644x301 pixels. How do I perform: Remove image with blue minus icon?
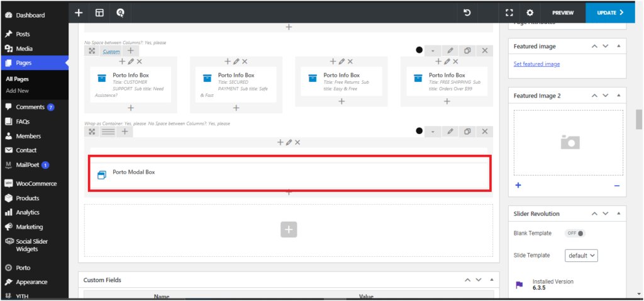616,186
